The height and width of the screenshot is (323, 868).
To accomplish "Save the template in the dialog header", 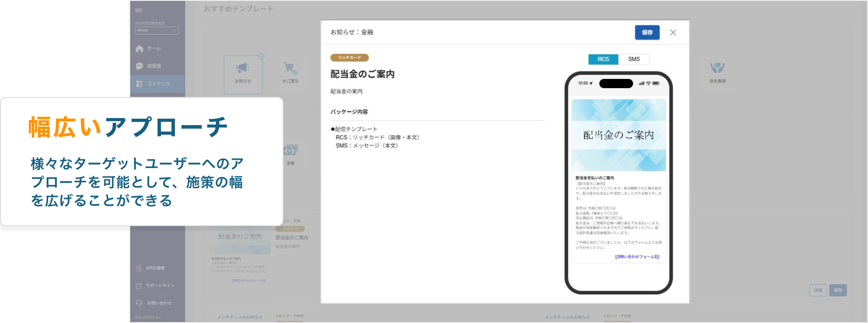I will [x=647, y=32].
